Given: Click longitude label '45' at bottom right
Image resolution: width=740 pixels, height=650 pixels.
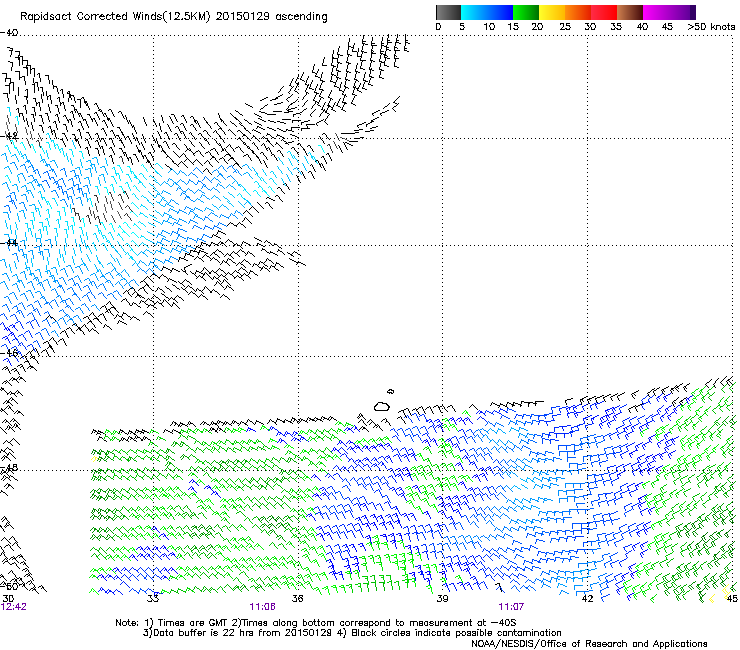Looking at the screenshot, I should tap(732, 599).
